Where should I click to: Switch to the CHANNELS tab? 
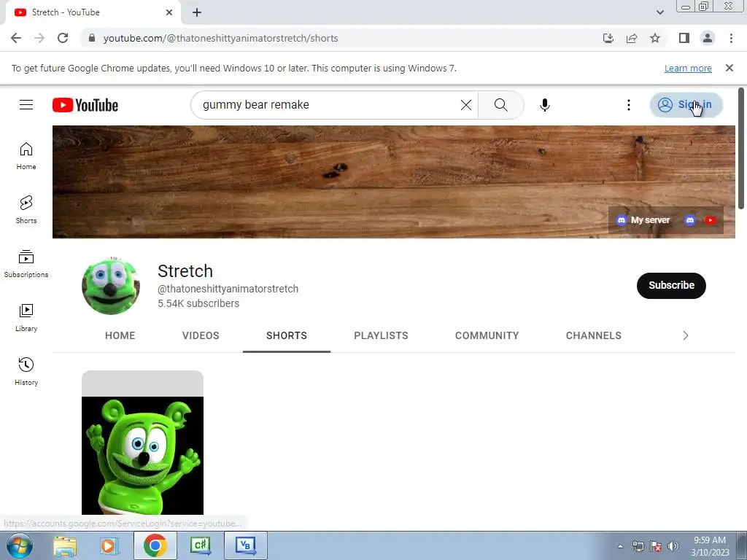[593, 335]
